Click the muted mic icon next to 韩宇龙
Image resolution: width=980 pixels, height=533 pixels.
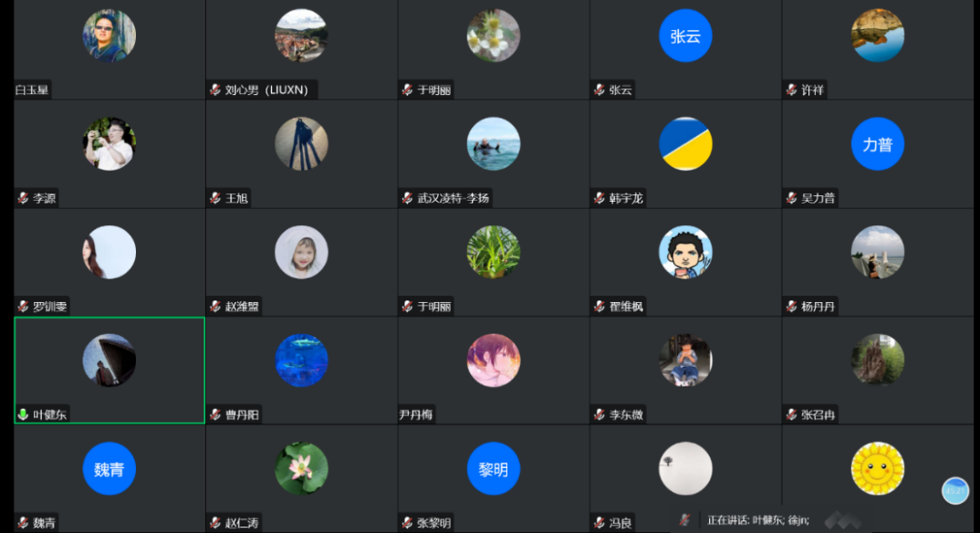(x=599, y=198)
